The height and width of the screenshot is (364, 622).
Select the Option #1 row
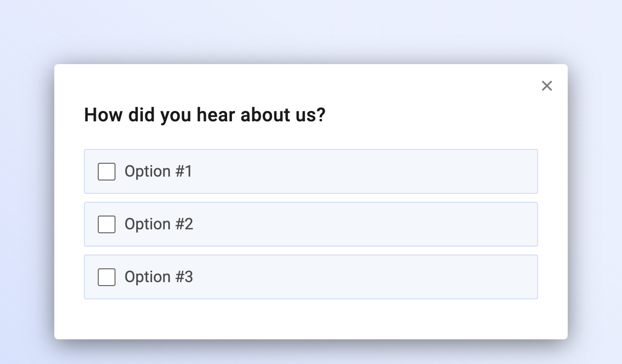pos(311,171)
